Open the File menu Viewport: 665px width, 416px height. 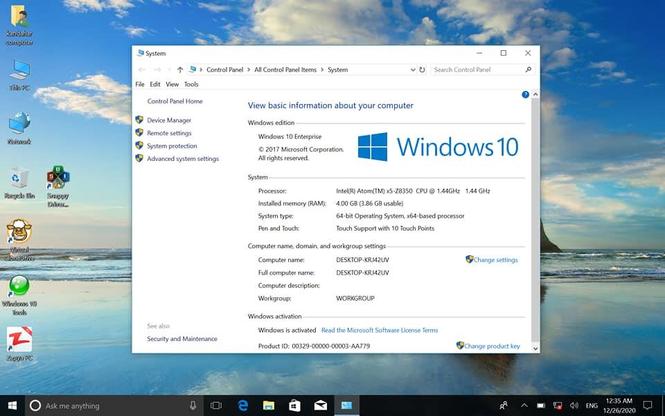click(x=140, y=84)
